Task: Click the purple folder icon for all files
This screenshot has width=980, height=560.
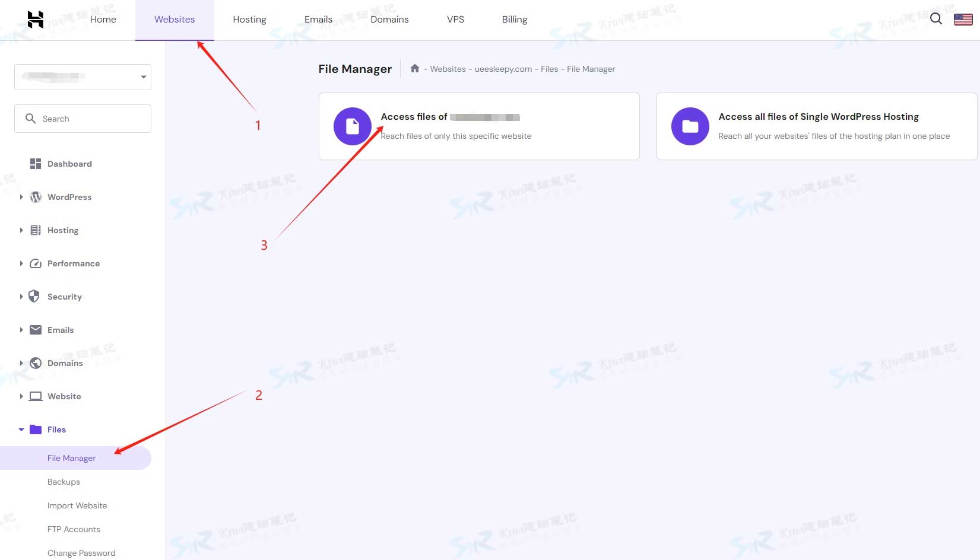Action: 690,126
